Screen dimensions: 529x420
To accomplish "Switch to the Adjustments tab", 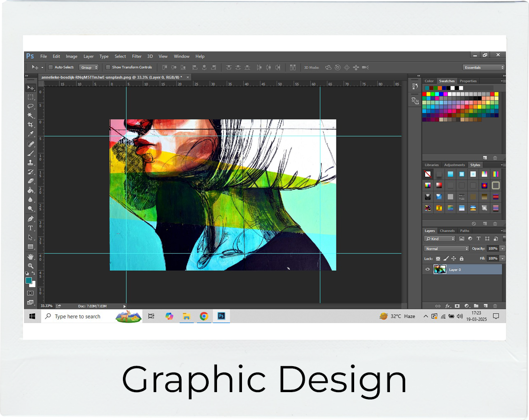I will (x=455, y=165).
